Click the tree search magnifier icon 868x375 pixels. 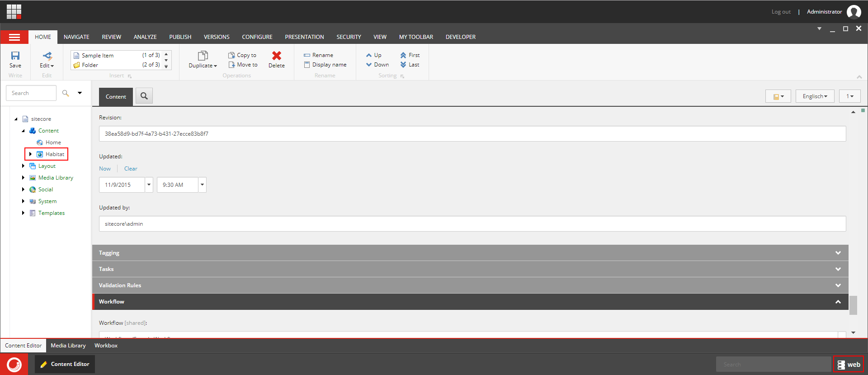pyautogui.click(x=66, y=93)
